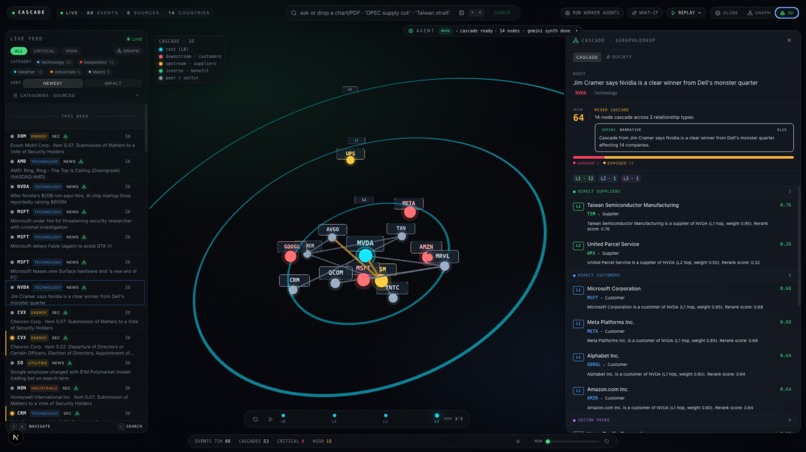Open the Microsoft delays Fable feed item
Screen dimensions: 806x452
tap(75, 242)
